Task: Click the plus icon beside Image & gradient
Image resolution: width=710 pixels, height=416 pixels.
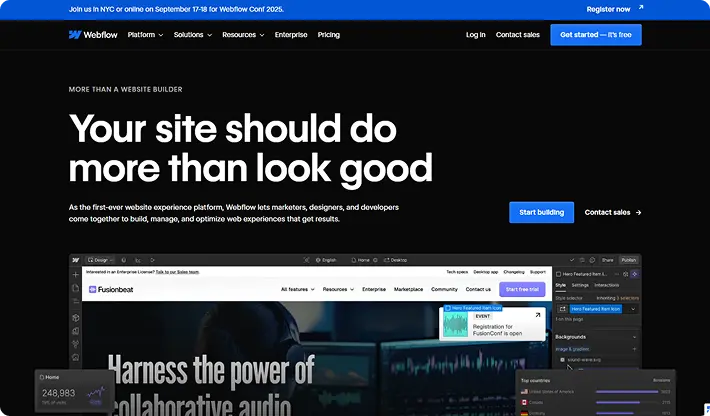Action: pyautogui.click(x=634, y=349)
